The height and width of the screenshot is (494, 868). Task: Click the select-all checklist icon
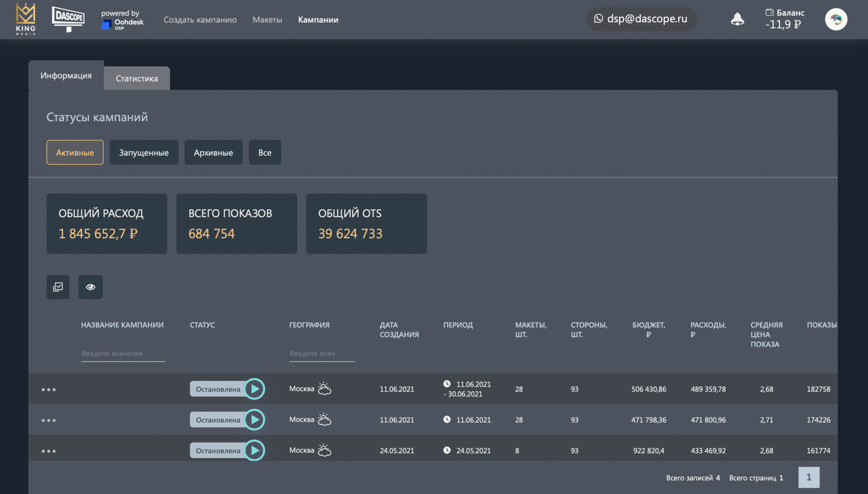click(x=58, y=287)
